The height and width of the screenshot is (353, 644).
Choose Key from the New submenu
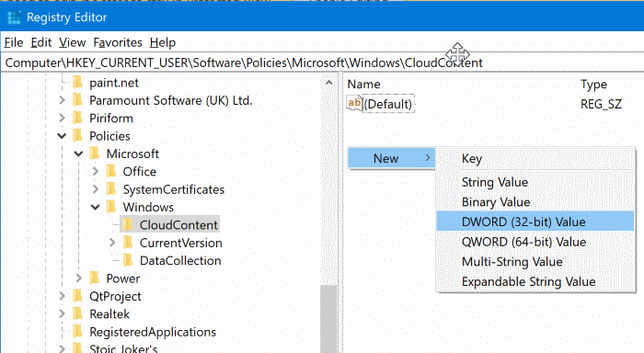[x=535, y=159]
